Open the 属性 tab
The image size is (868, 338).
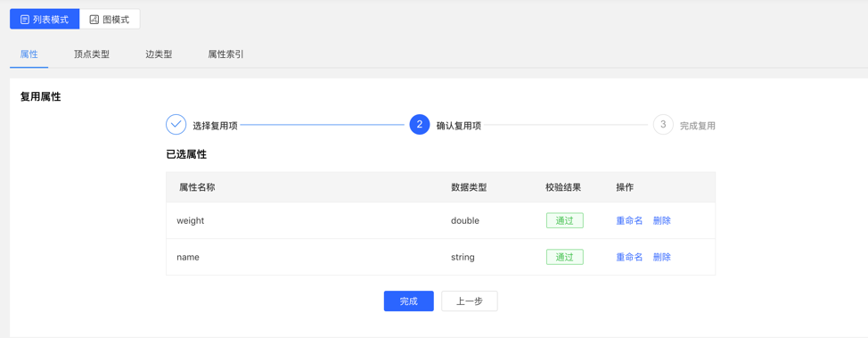click(x=29, y=54)
